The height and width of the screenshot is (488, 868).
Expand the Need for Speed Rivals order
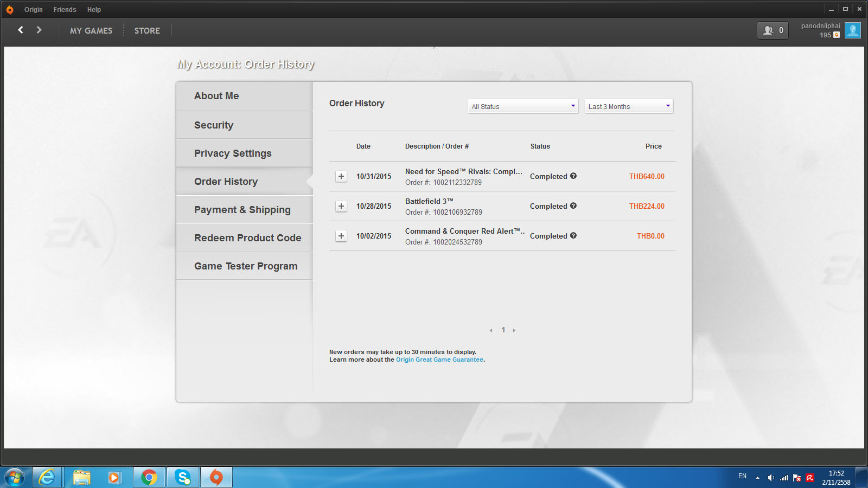(x=341, y=176)
